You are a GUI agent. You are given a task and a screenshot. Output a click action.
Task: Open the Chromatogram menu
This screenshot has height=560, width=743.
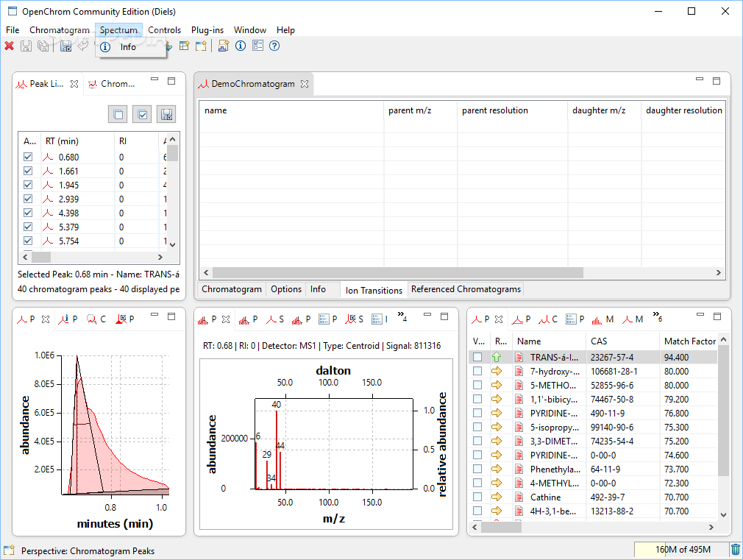(60, 30)
